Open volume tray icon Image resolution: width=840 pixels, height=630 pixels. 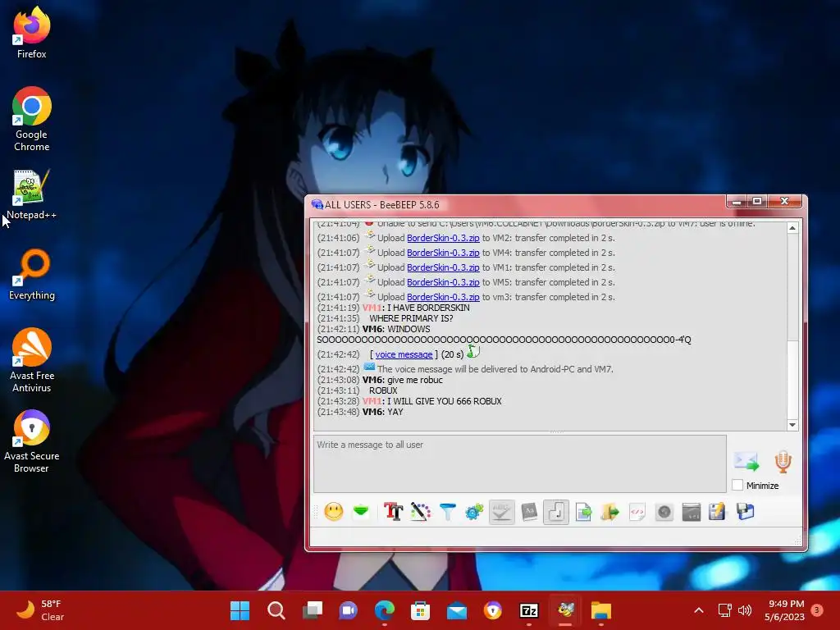(x=745, y=610)
